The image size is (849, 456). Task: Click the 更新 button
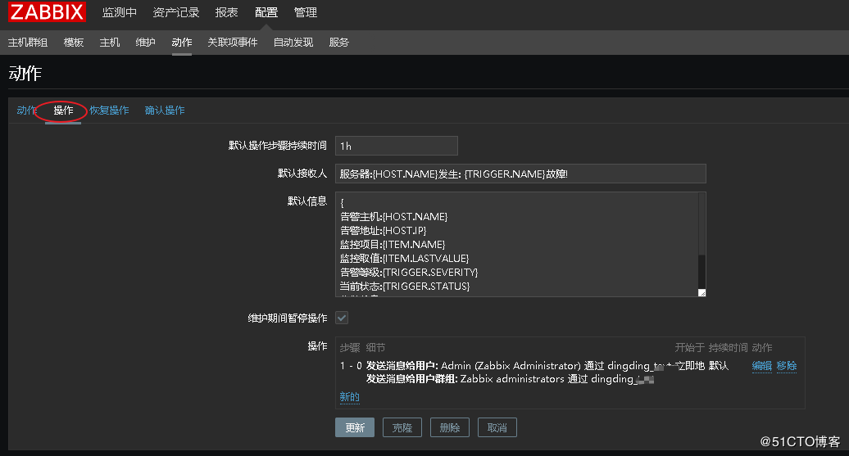[x=355, y=428]
